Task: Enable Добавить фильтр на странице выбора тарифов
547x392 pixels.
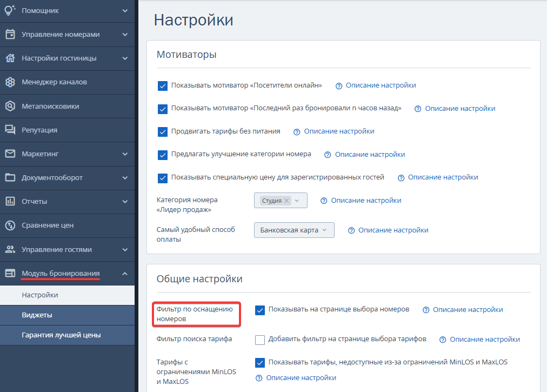Action: [260, 340]
